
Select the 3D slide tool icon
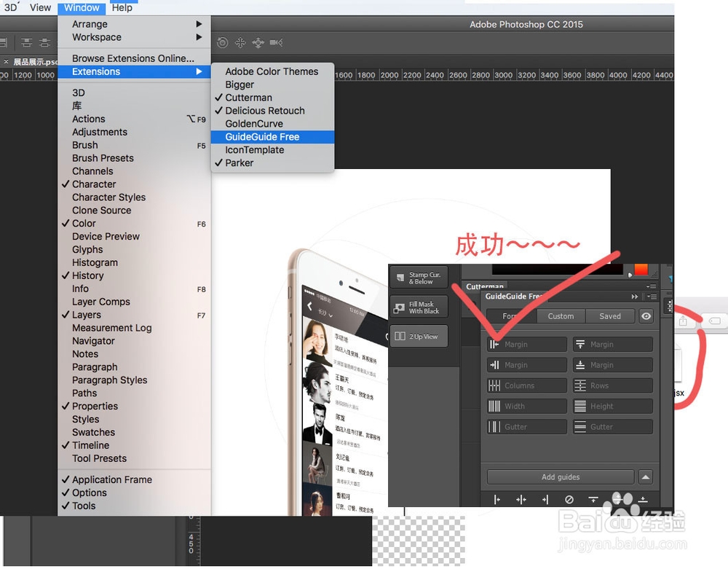258,43
